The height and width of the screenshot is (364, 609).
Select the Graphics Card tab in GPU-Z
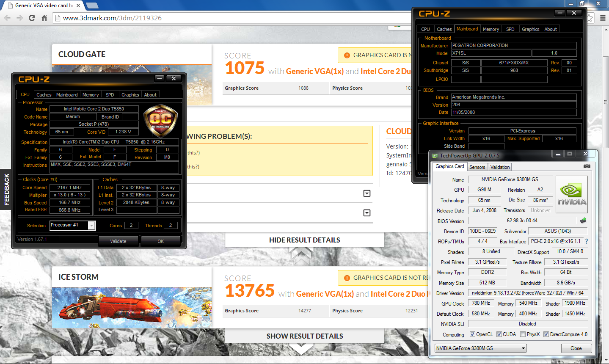(450, 166)
